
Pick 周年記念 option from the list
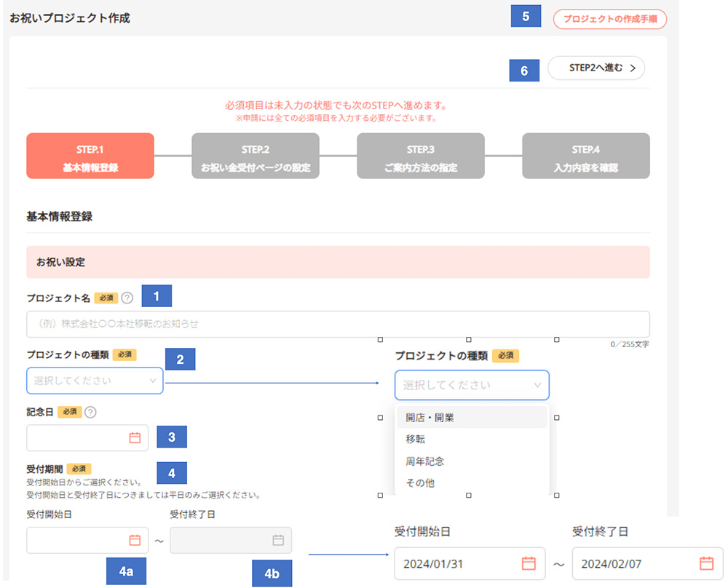425,461
